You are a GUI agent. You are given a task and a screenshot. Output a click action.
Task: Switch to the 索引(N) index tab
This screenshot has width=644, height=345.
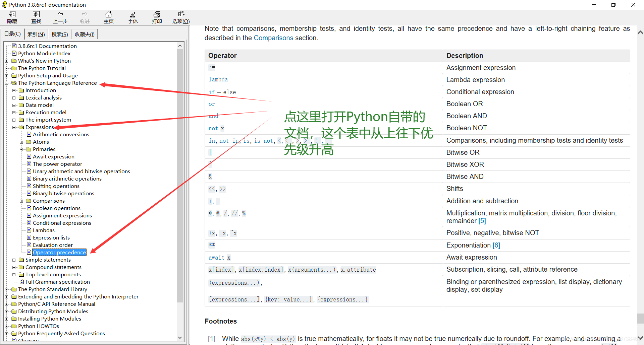coord(36,34)
